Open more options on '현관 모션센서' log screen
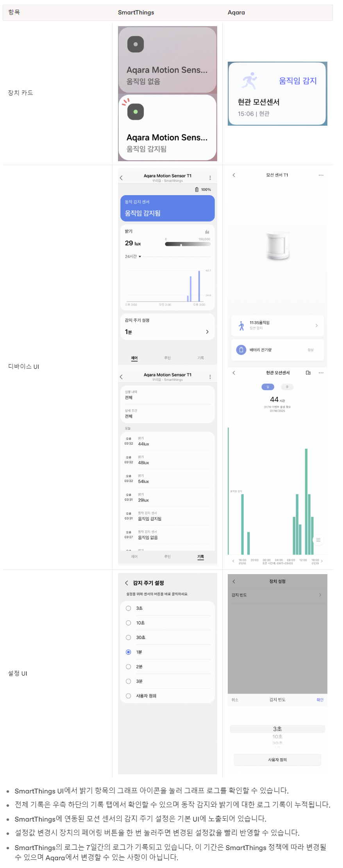This screenshot has width=343, height=868. 321,373
